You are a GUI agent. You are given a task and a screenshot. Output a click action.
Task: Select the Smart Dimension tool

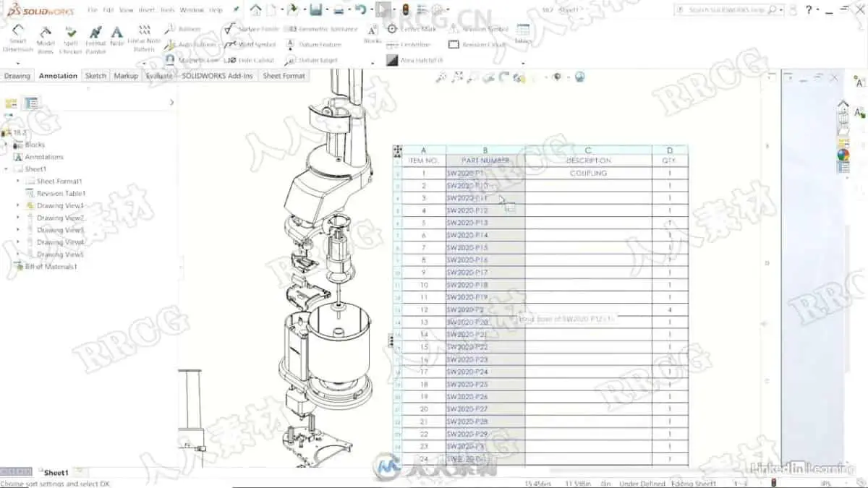point(18,38)
